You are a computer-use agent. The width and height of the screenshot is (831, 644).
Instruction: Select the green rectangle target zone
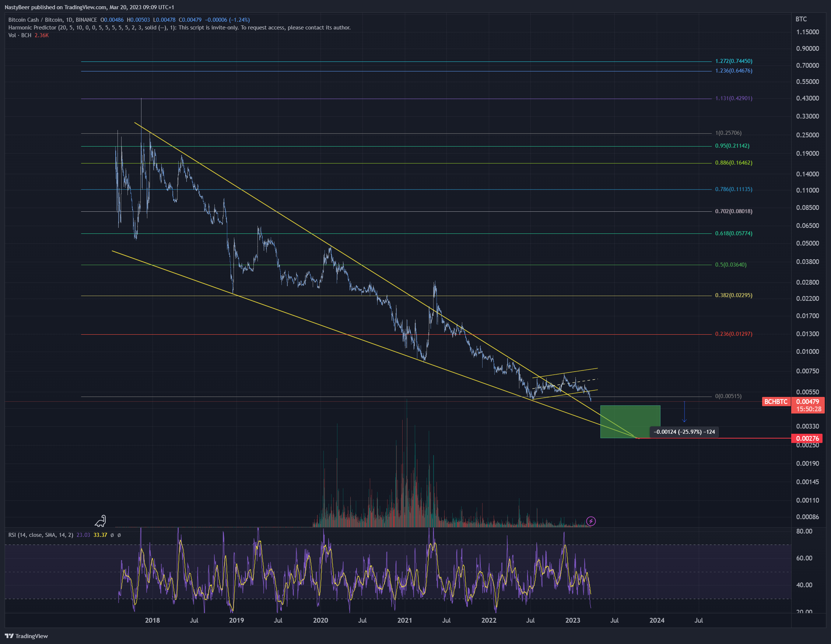[630, 422]
